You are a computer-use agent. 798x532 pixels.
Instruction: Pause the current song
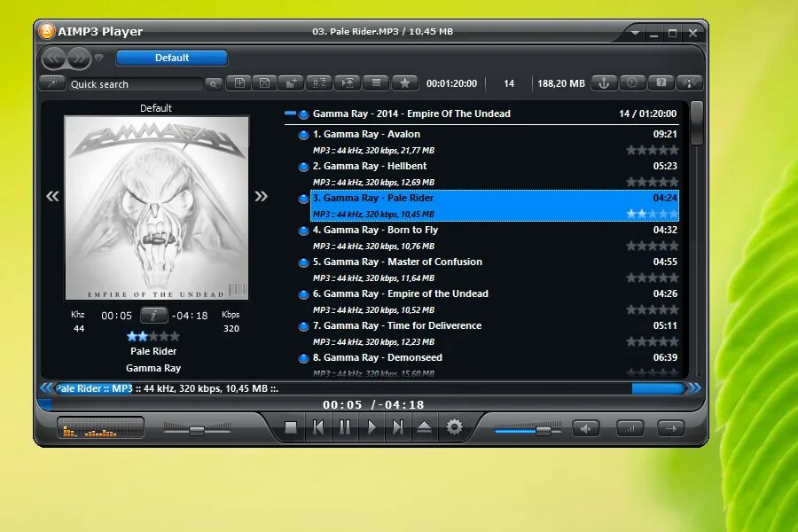point(345,427)
